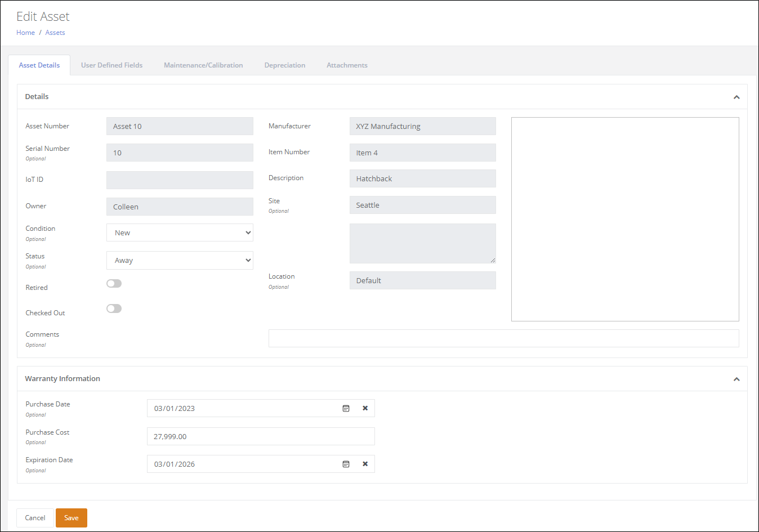
Task: Open the Status dropdown
Action: 180,260
